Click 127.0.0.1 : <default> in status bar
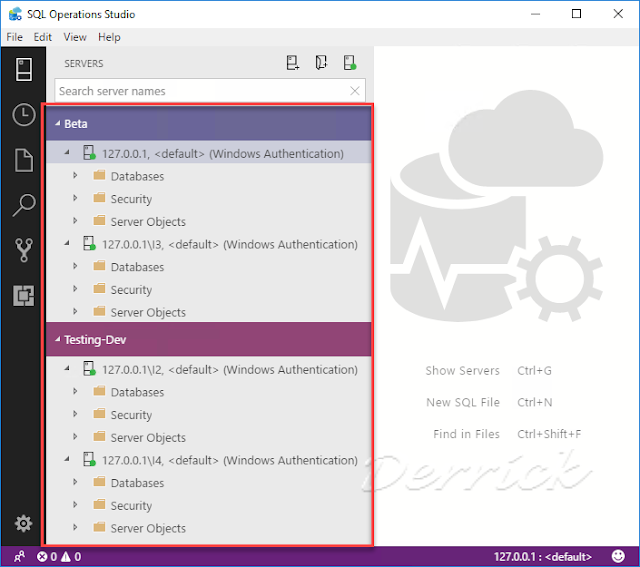The image size is (640, 567). point(542,556)
